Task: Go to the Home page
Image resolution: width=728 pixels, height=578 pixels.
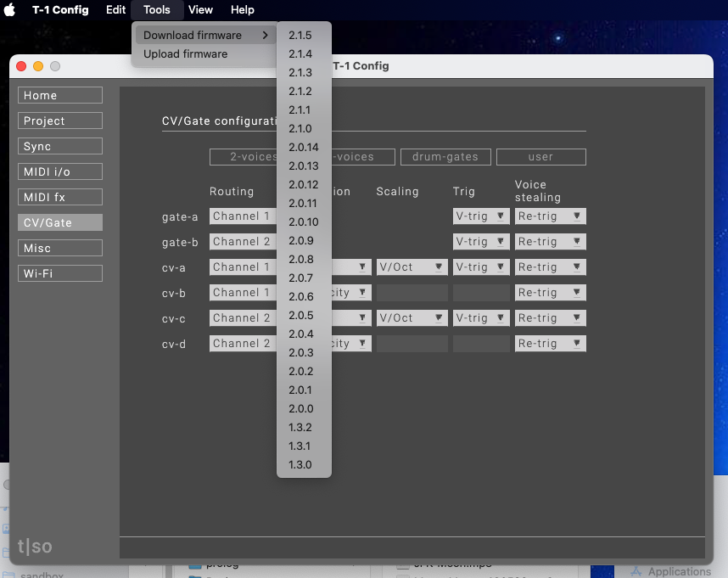Action: click(60, 95)
